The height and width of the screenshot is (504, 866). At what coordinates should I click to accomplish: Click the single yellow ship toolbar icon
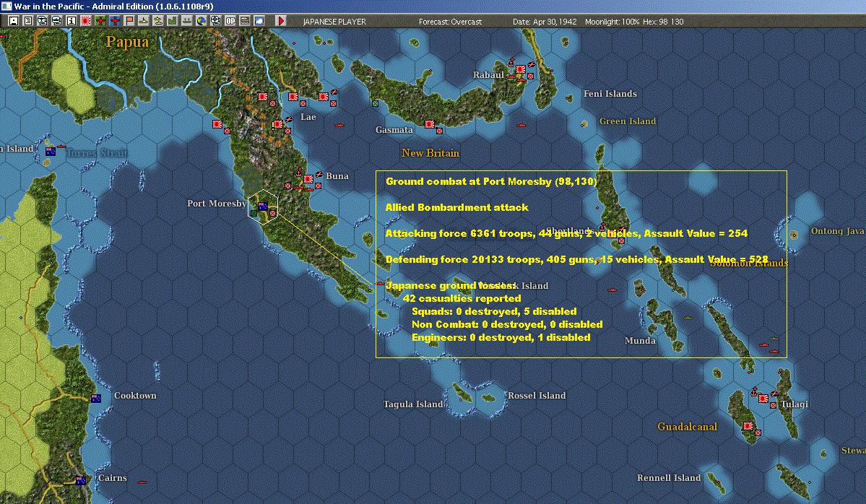point(143,21)
